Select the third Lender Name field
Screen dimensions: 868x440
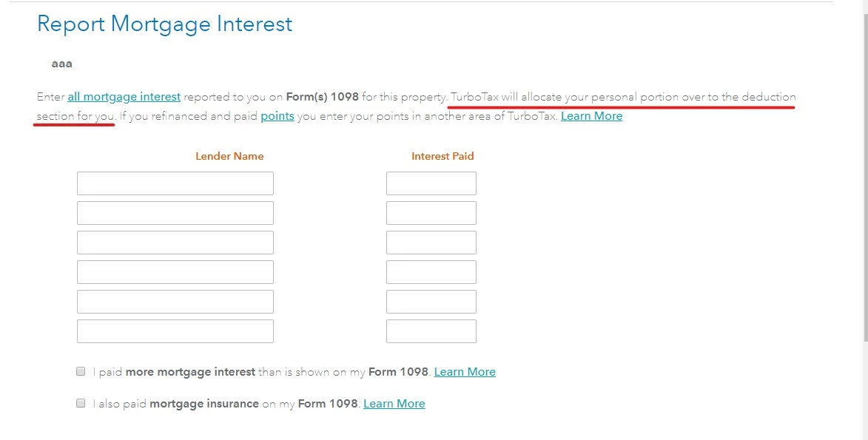pos(175,243)
